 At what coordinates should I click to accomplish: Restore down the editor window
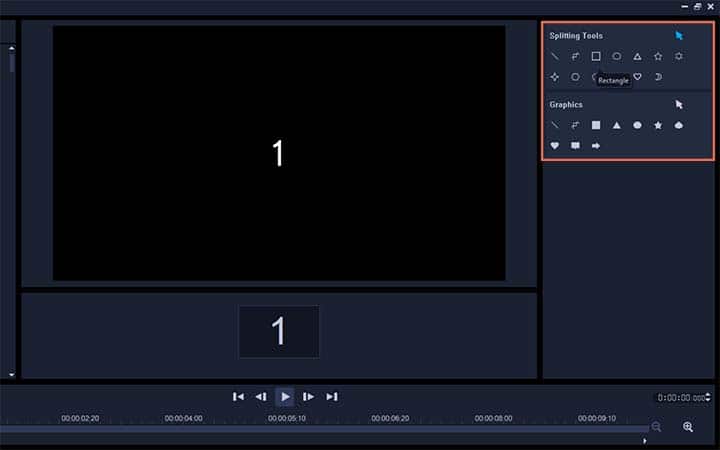(x=698, y=6)
